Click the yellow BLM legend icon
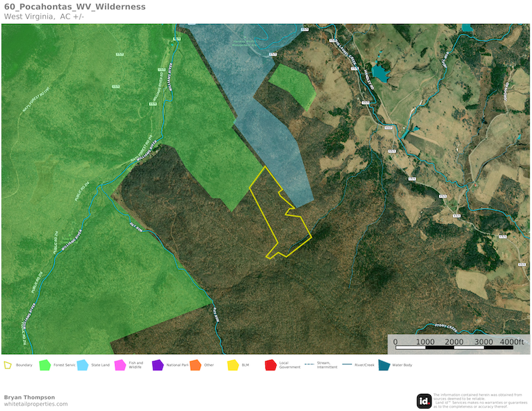This screenshot has width=532, height=411. click(233, 365)
